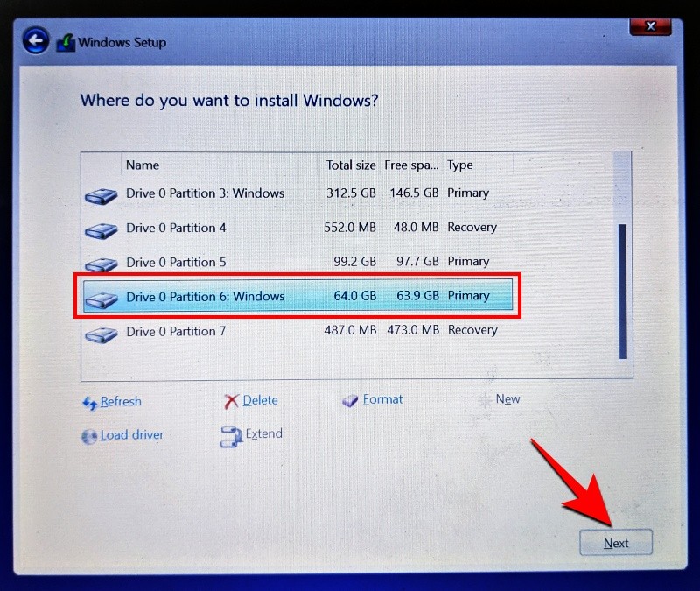This screenshot has height=591, width=700.
Task: Select the Drive 0 Partition 5 row
Action: (298, 262)
